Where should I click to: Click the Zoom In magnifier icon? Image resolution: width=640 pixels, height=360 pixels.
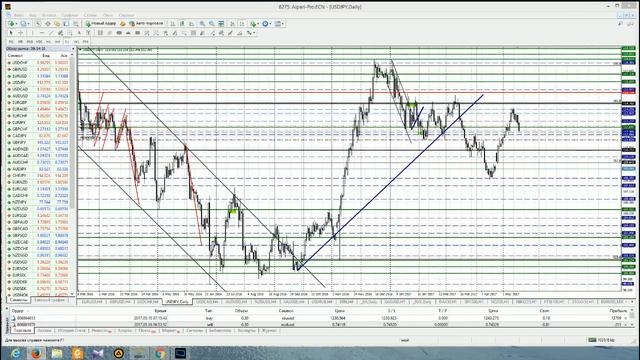(x=202, y=24)
